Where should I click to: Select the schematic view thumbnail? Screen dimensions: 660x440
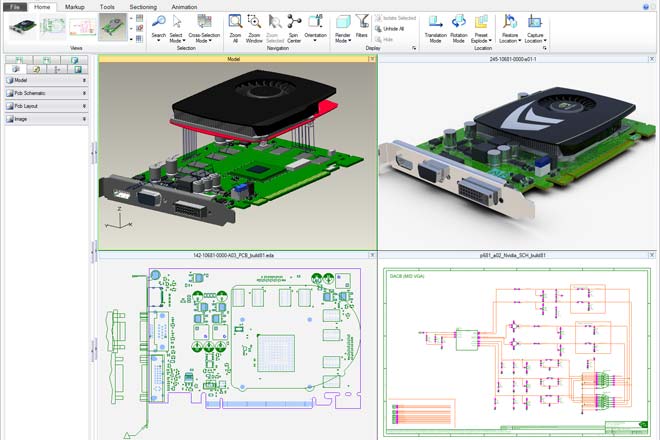[82, 27]
